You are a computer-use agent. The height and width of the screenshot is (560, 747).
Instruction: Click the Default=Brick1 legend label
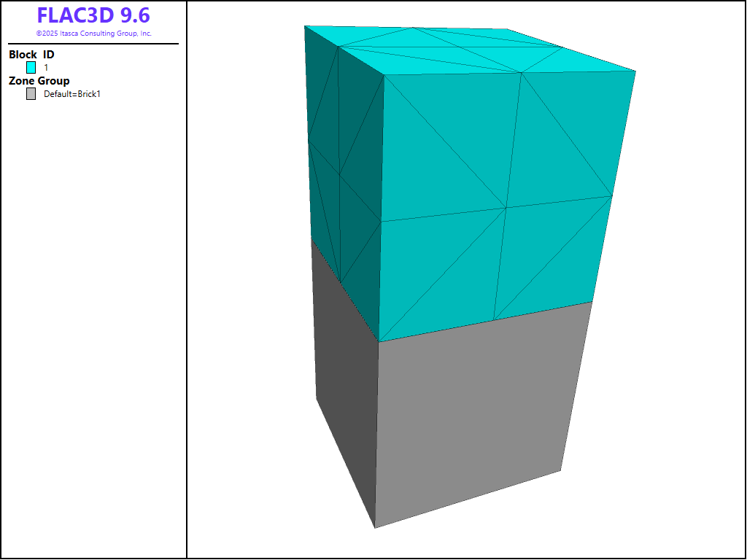pos(71,94)
